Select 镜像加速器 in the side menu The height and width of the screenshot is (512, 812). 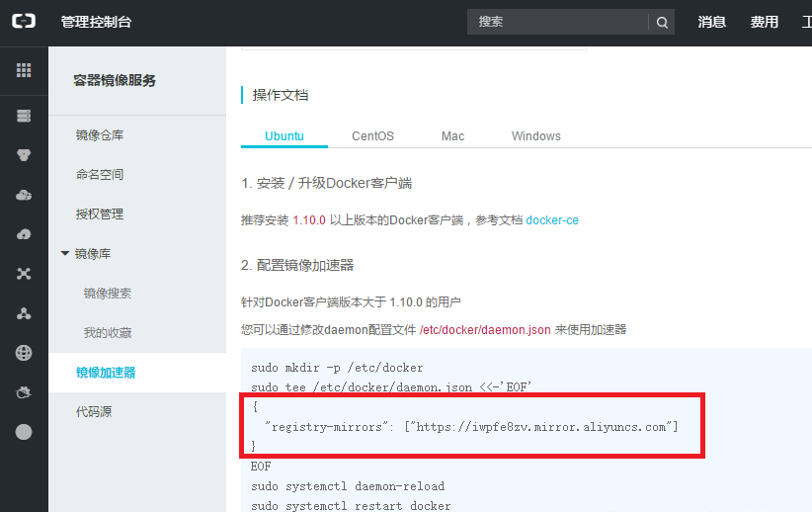[x=106, y=373]
